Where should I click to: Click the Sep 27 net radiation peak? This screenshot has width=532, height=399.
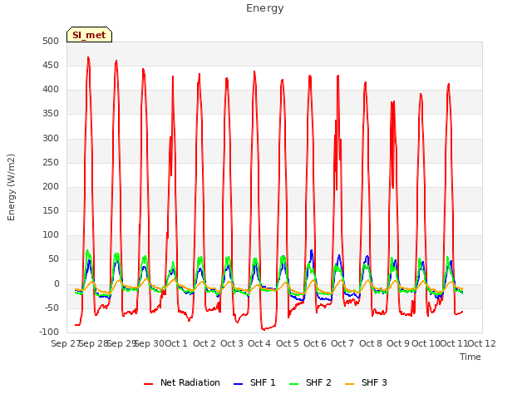click(88, 57)
